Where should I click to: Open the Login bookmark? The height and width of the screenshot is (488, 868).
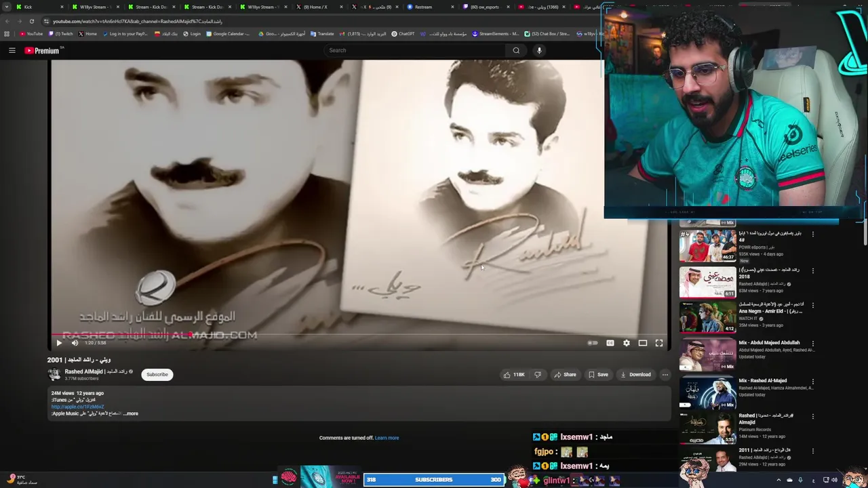[x=193, y=34]
